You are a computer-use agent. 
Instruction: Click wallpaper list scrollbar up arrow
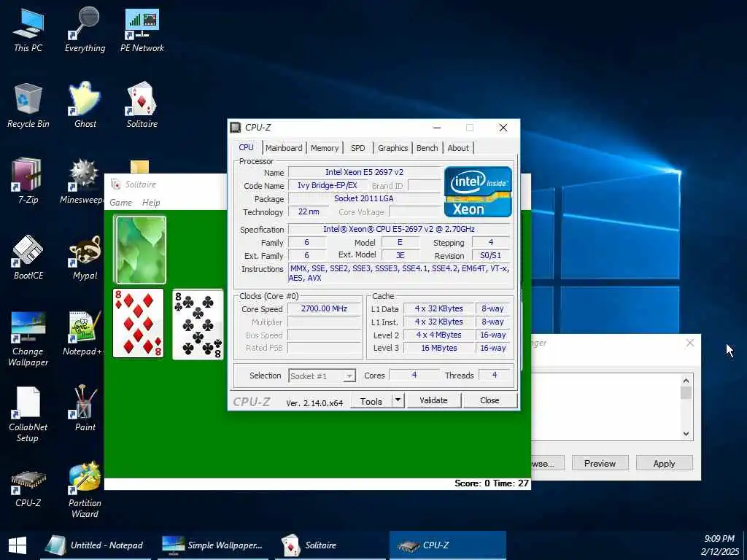(x=686, y=381)
